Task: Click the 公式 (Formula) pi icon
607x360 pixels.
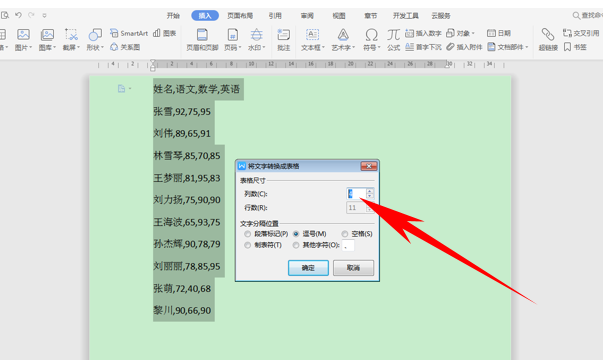Action: tap(393, 35)
